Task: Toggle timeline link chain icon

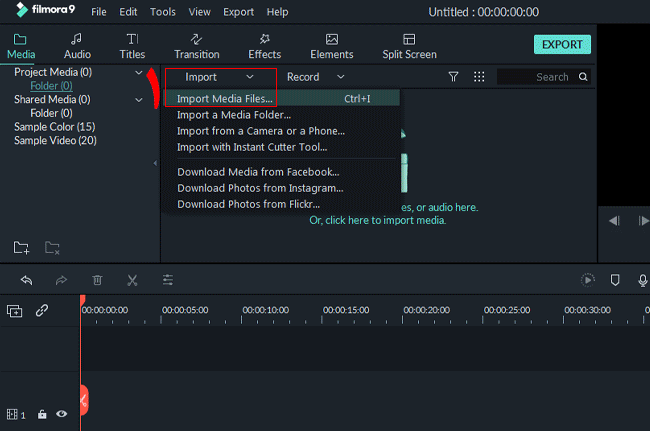Action: coord(42,311)
